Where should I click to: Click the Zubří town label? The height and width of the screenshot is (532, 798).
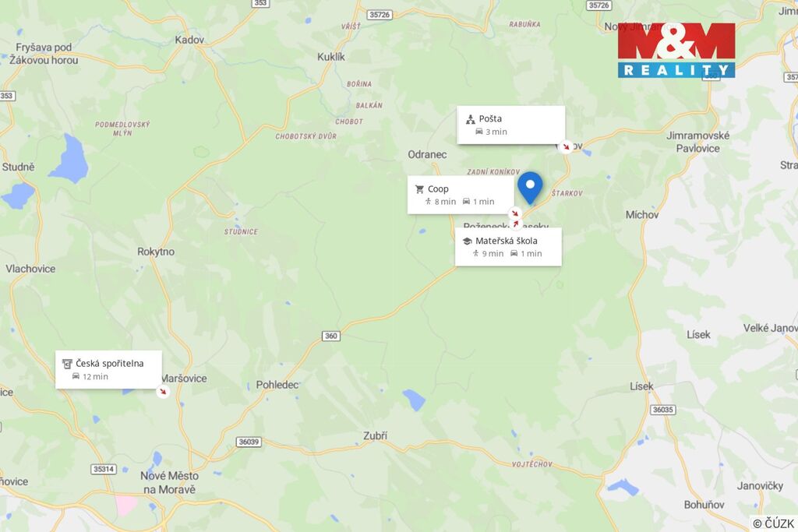click(x=375, y=435)
